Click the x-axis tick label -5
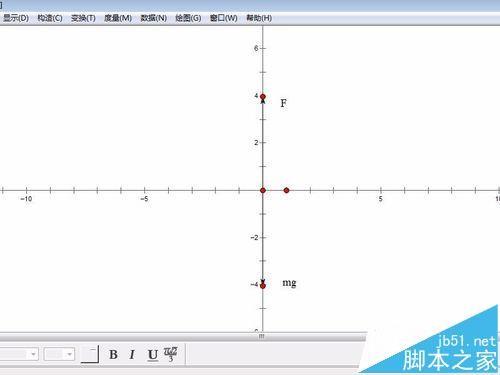 click(144, 199)
